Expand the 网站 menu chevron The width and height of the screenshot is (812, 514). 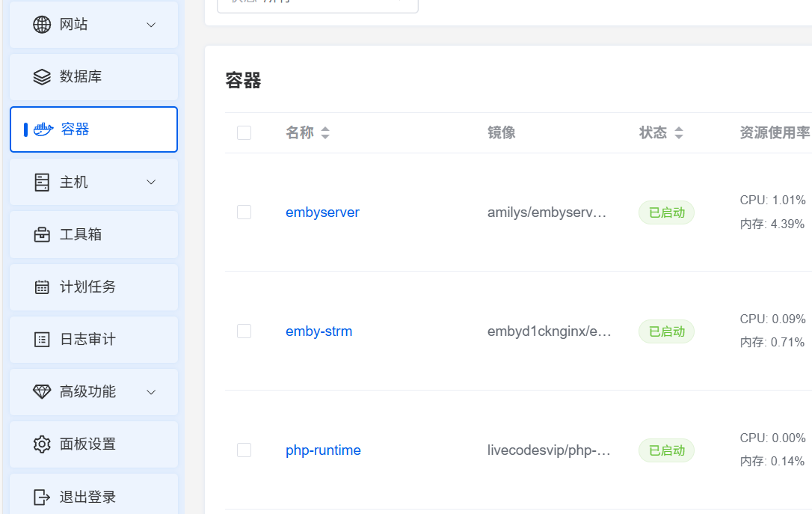point(150,24)
